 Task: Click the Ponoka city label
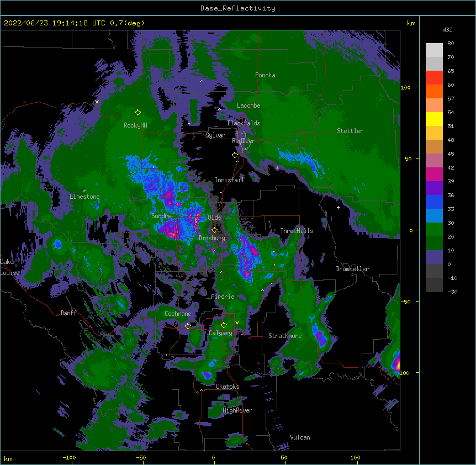click(265, 75)
